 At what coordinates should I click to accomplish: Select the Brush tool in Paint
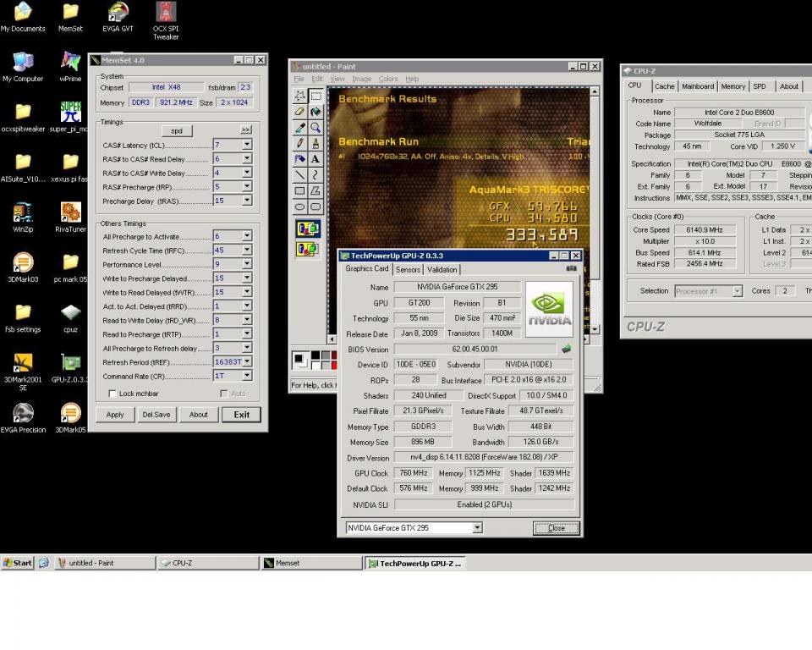point(315,143)
